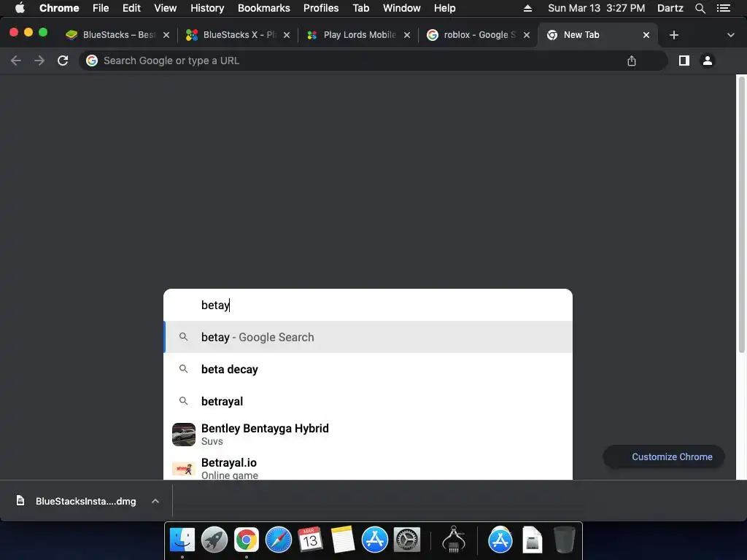Screen dimensions: 747x560
Task: Open Spotlight search in menu bar
Action: pyautogui.click(x=700, y=8)
